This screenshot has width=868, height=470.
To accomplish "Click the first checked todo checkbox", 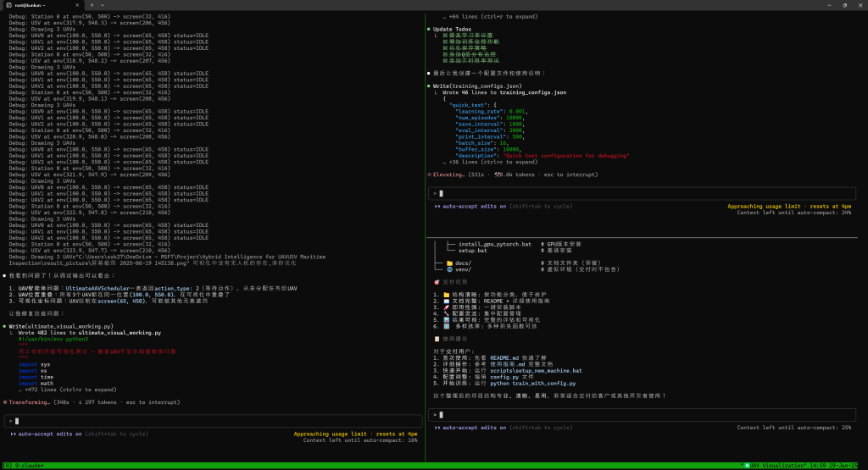I will point(445,36).
